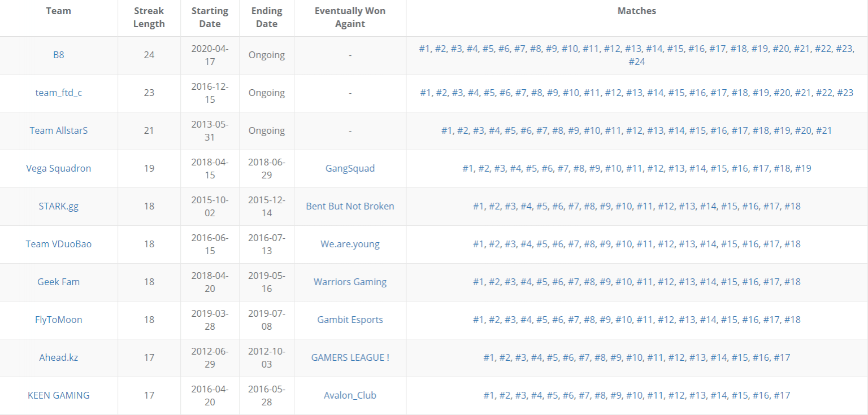This screenshot has width=868, height=415.
Task: Select starting date 2016-12-15 cell
Action: pyautogui.click(x=210, y=93)
